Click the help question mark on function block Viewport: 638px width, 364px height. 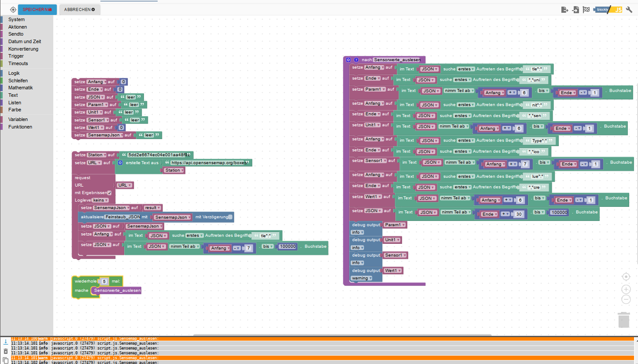pyautogui.click(x=356, y=59)
